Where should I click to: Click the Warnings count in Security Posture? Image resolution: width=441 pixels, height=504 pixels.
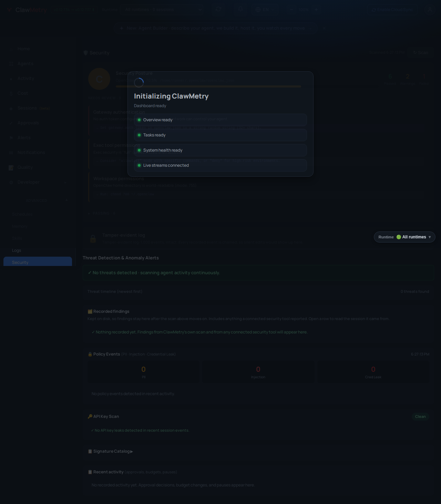pyautogui.click(x=408, y=79)
